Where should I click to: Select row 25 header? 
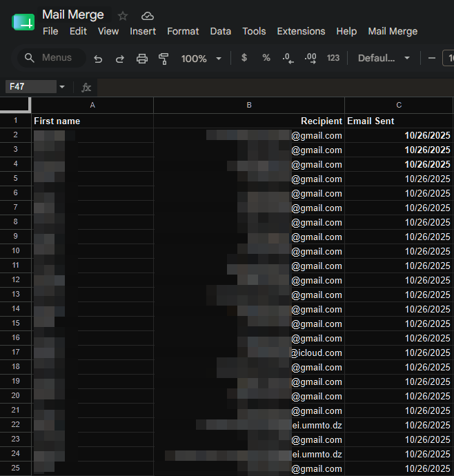click(x=15, y=468)
